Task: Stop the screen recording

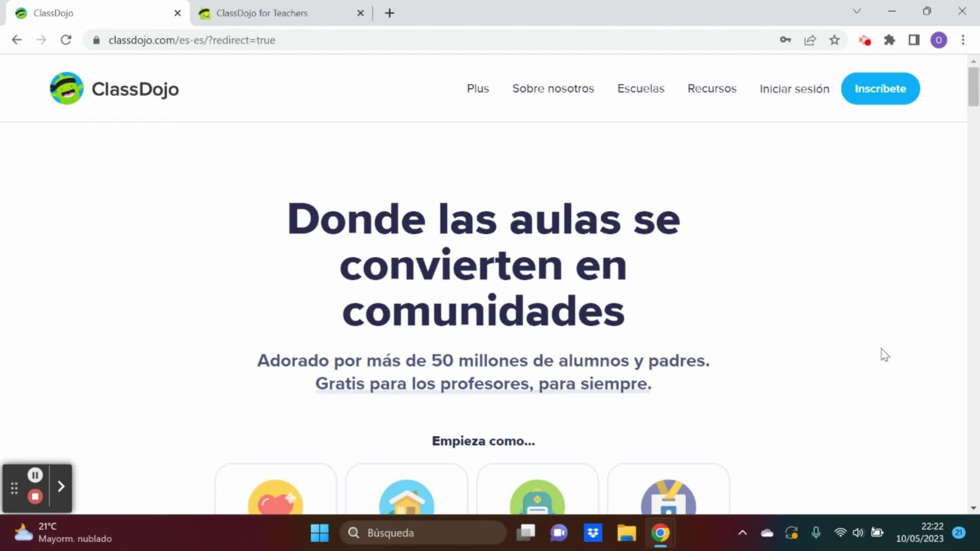Action: point(35,496)
